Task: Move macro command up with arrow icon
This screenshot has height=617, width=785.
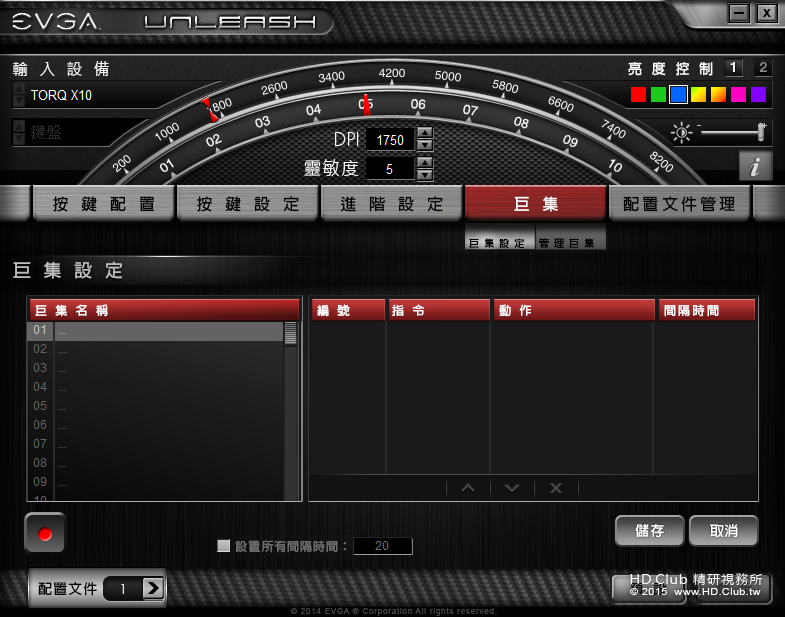Action: pos(468,488)
